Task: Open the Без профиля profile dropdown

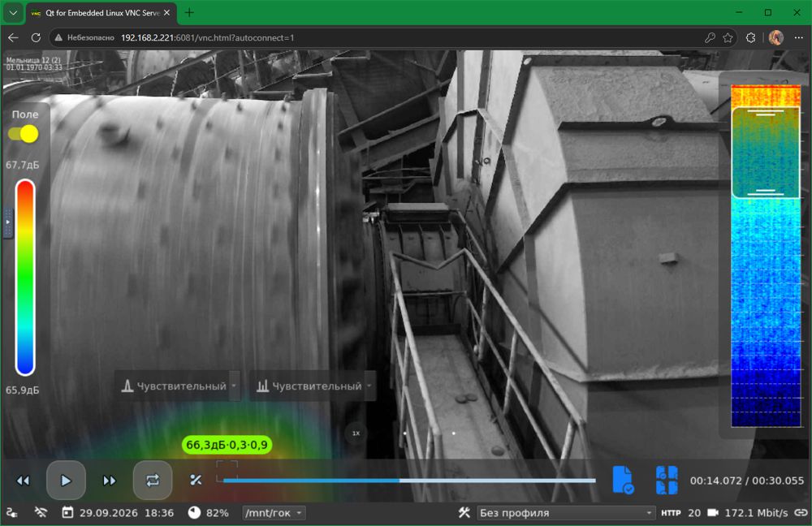Action: [x=565, y=512]
